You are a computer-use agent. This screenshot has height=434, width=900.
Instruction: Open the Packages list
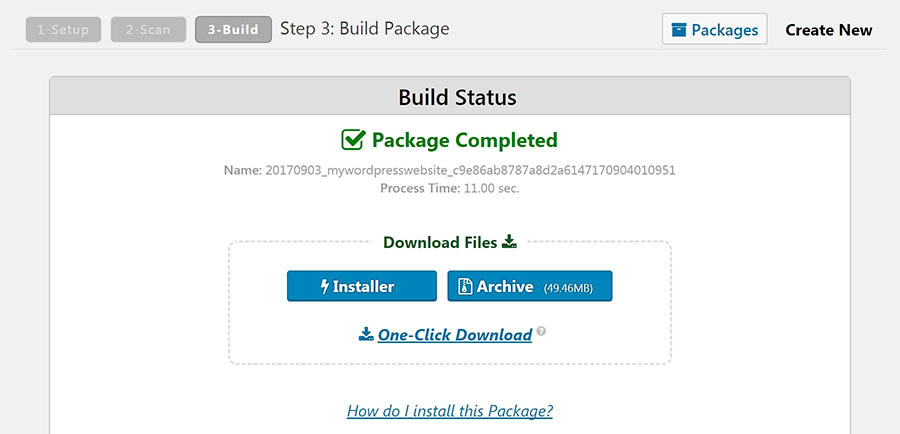(x=715, y=29)
